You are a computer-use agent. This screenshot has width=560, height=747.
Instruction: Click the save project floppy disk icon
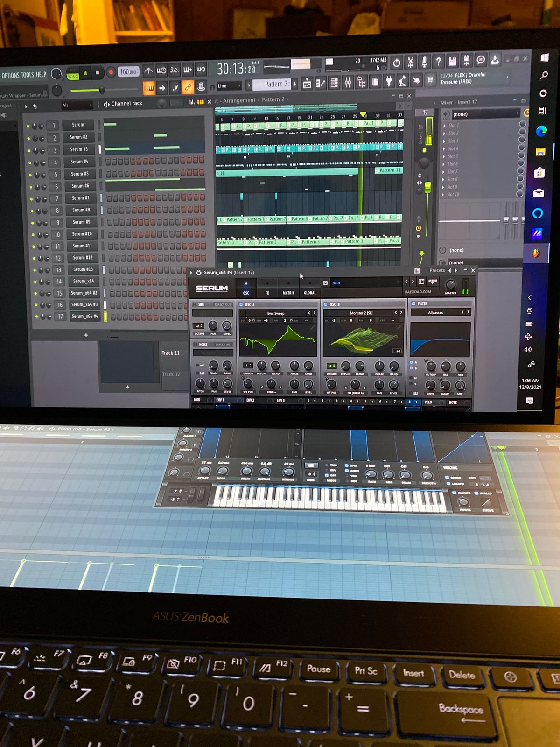tap(452, 61)
